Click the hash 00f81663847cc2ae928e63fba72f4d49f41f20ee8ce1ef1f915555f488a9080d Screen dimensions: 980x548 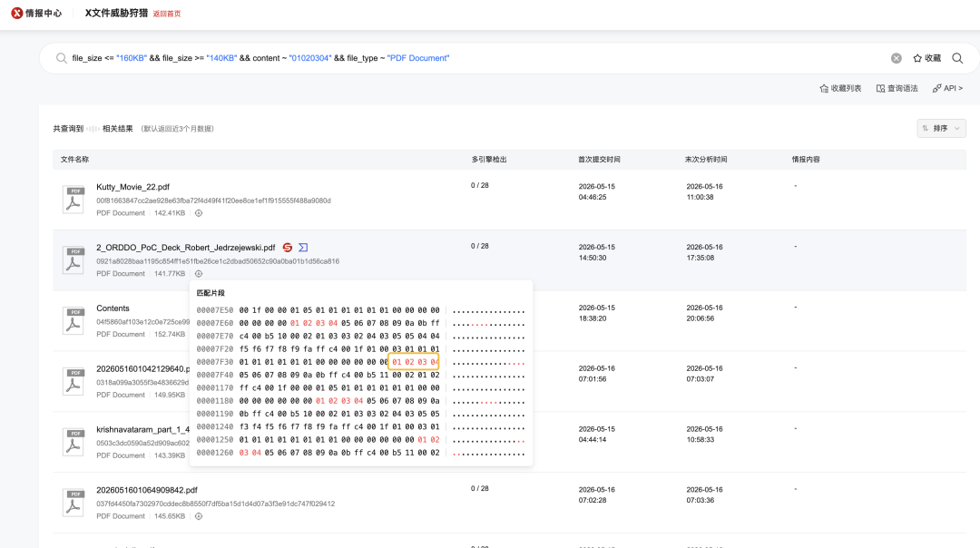point(214,201)
